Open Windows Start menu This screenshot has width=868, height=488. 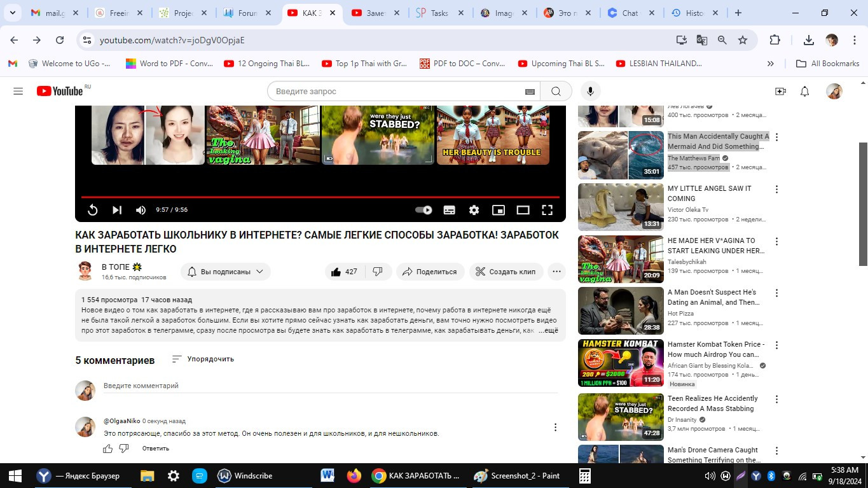point(15,476)
